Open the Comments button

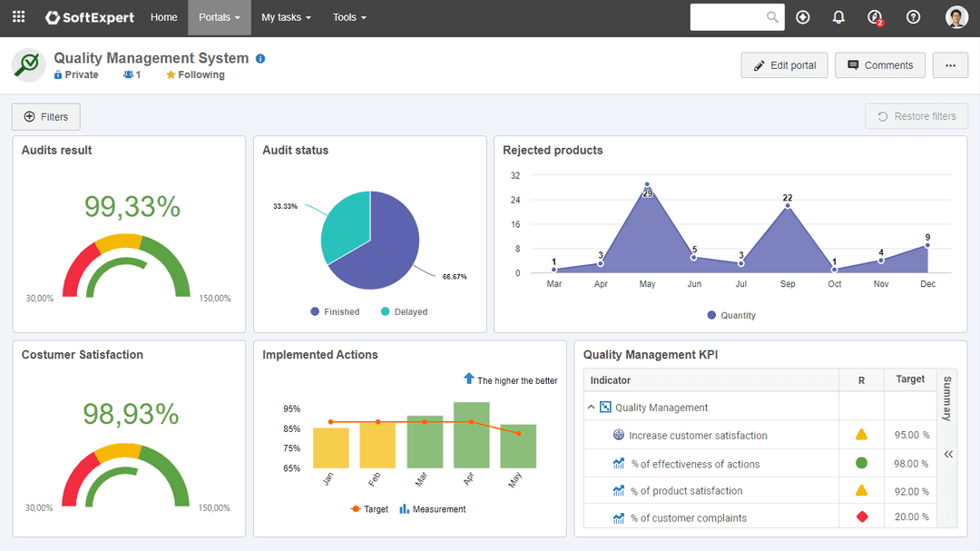(x=879, y=65)
